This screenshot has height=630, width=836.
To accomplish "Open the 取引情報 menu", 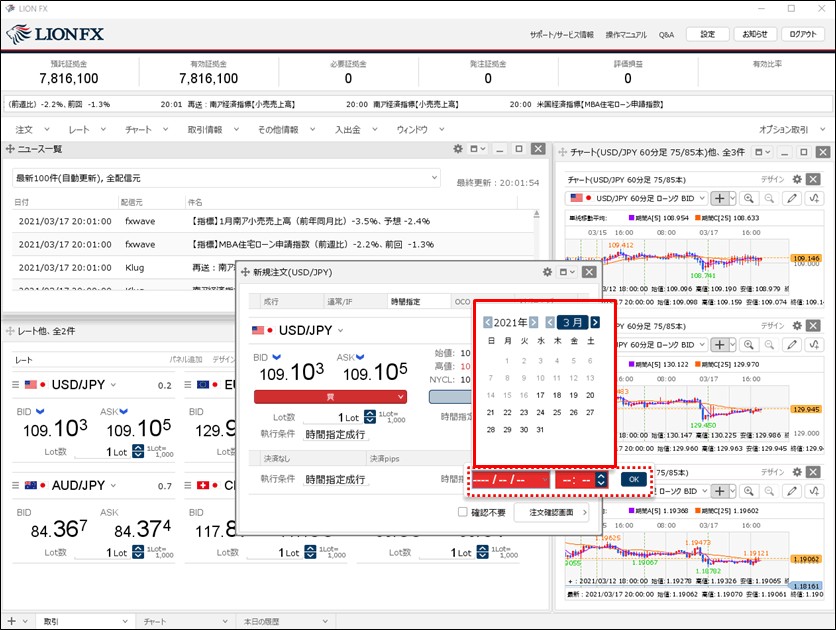I will [x=213, y=130].
